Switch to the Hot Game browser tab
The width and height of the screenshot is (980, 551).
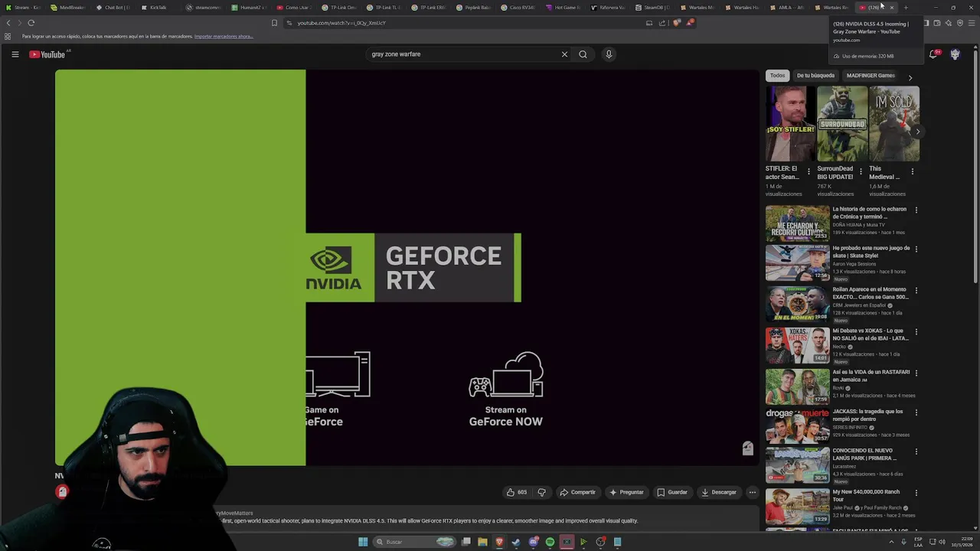(x=567, y=8)
